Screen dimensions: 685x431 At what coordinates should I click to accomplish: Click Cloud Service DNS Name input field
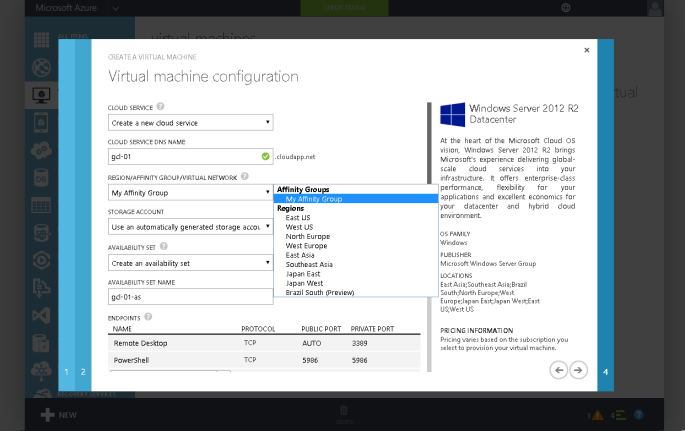[190, 156]
